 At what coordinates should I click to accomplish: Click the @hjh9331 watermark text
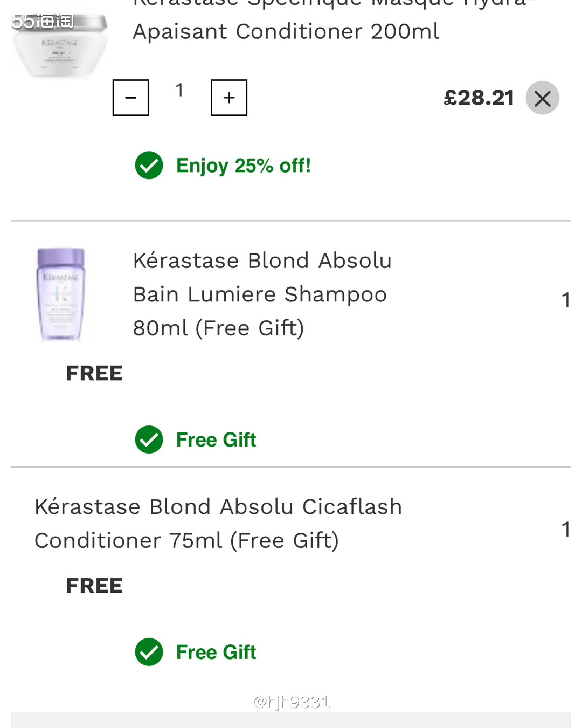click(x=291, y=702)
